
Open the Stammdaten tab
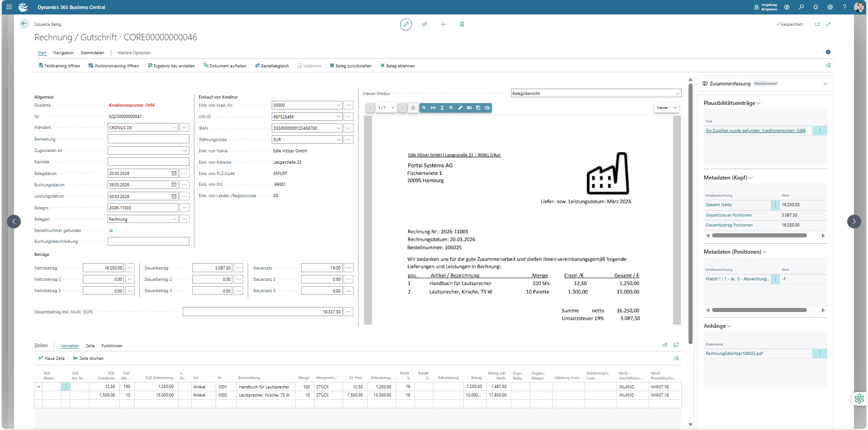[92, 53]
